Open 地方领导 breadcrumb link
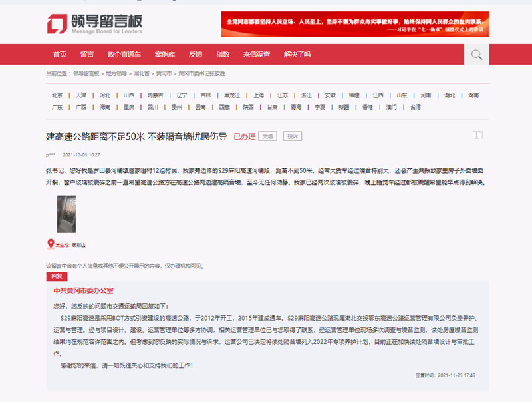Image resolution: width=532 pixels, height=402 pixels. (116, 73)
